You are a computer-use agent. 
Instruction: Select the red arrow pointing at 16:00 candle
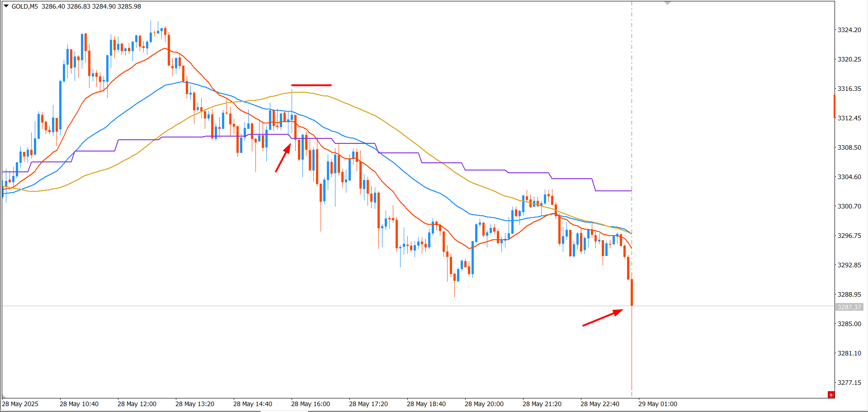pos(283,158)
